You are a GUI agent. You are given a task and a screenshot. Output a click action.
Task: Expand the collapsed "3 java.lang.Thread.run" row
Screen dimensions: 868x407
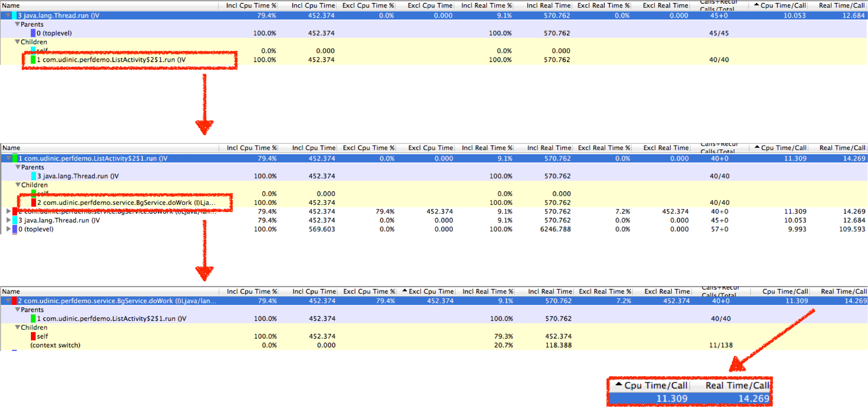click(x=9, y=220)
